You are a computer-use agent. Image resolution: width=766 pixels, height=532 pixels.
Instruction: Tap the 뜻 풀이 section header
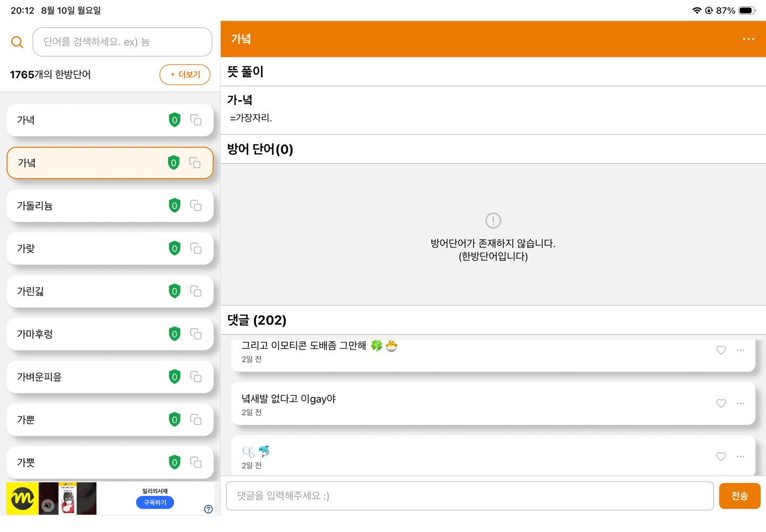pos(245,71)
